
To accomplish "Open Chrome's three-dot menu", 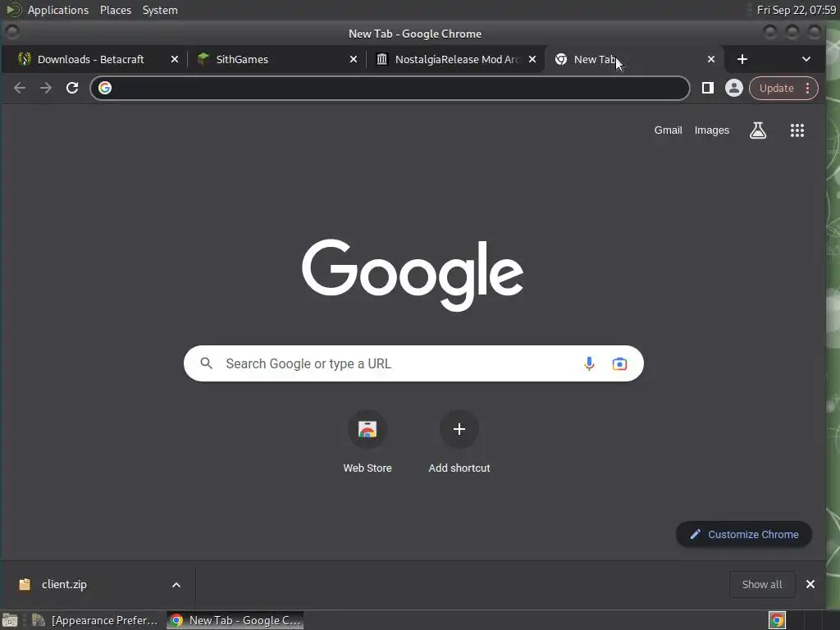I will point(807,89).
